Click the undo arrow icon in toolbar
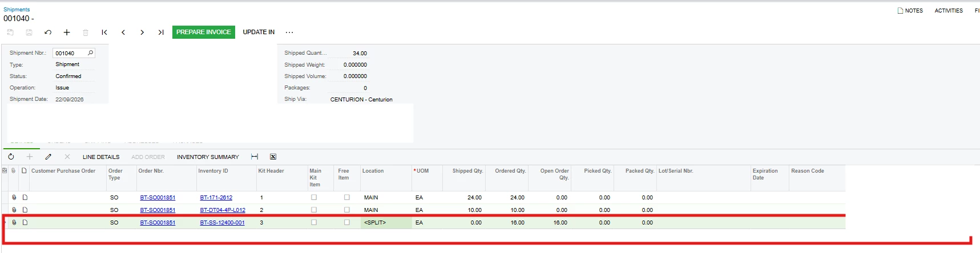This screenshot has height=253, width=980. [x=48, y=32]
